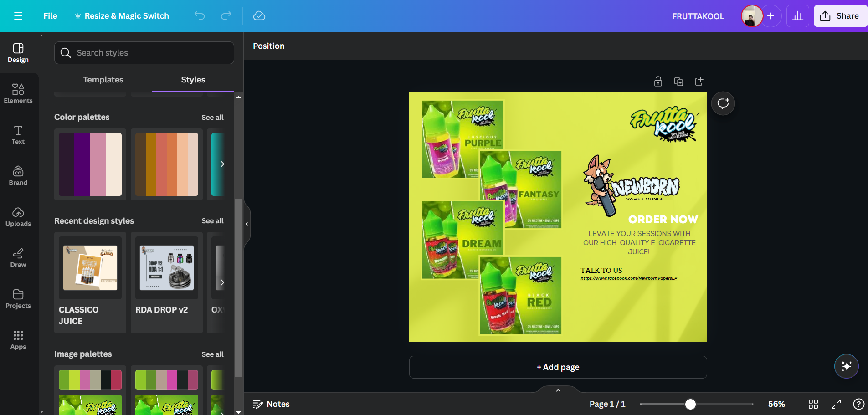Open the Draw side panel
Screen dimensions: 868x415
(18, 258)
